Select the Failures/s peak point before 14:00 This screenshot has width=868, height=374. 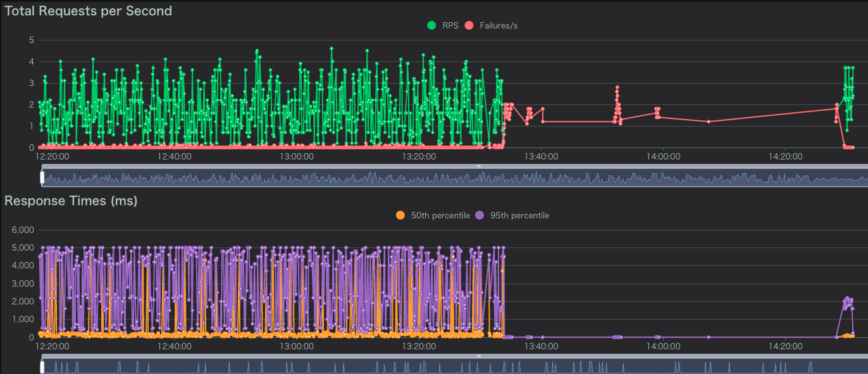(617, 87)
